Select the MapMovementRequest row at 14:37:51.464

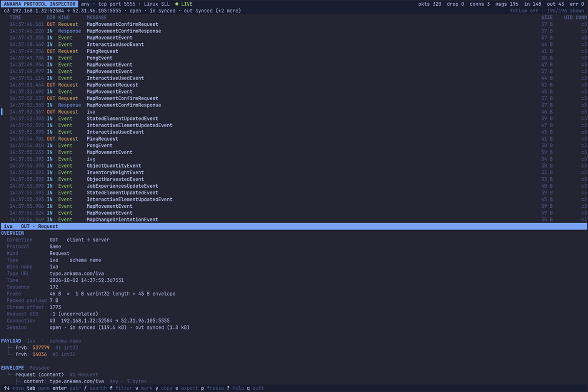pos(294,85)
